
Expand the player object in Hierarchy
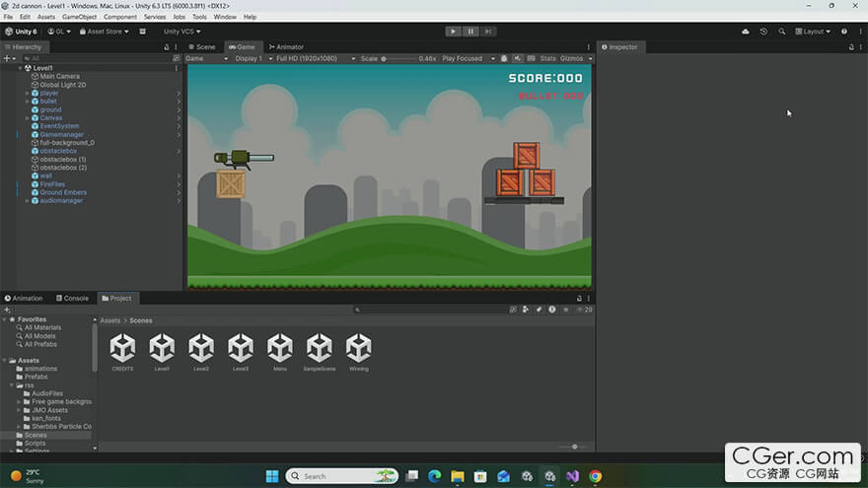pyautogui.click(x=28, y=93)
